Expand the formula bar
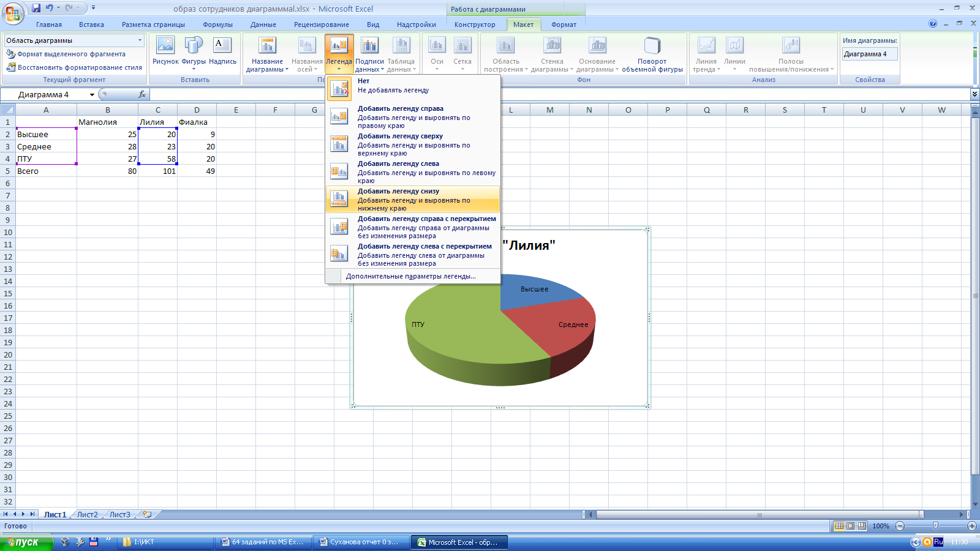 [x=974, y=94]
